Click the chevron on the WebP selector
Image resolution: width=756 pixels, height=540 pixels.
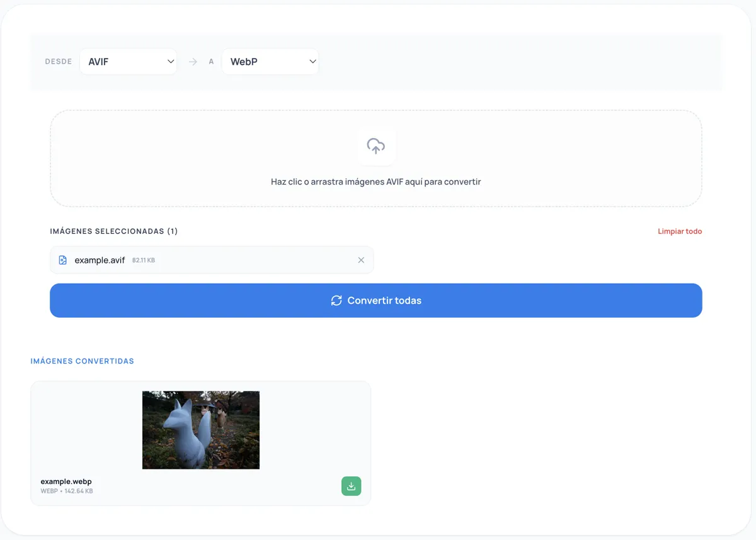pyautogui.click(x=312, y=61)
